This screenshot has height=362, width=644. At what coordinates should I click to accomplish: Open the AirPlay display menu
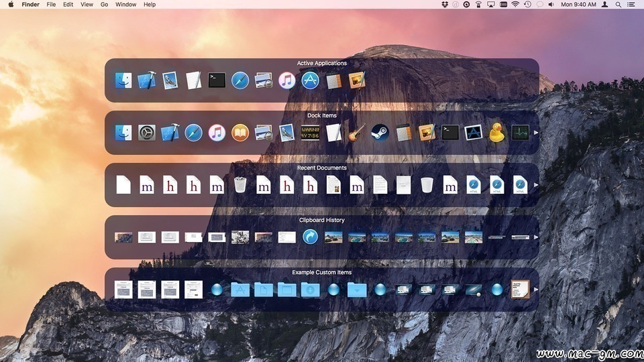[x=491, y=5]
